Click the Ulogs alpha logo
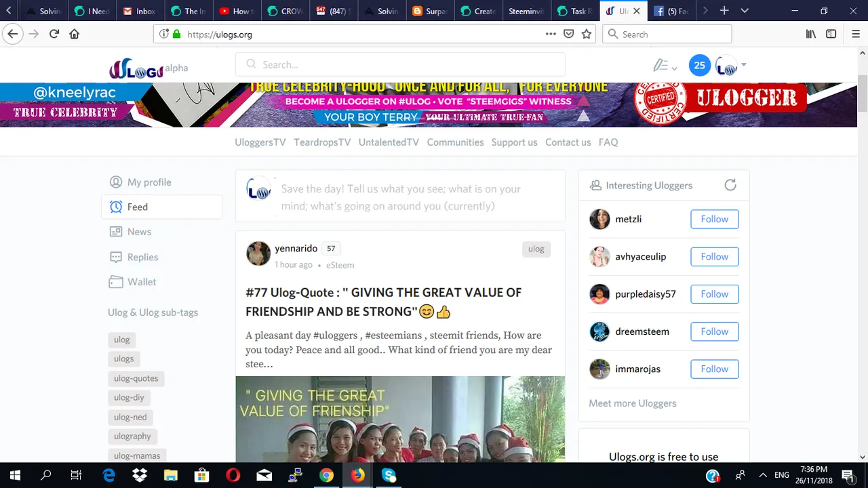Viewport: 868px width, 488px height. point(149,68)
